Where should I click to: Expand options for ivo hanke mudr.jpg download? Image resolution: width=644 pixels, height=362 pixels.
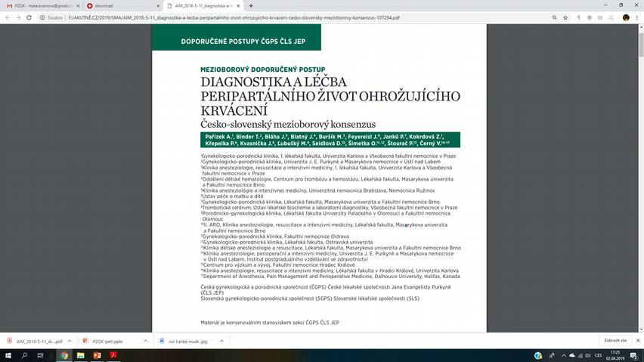pyautogui.click(x=221, y=341)
